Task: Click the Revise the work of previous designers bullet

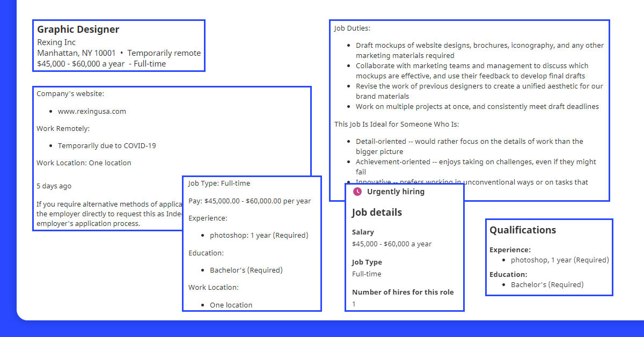Action: point(479,91)
